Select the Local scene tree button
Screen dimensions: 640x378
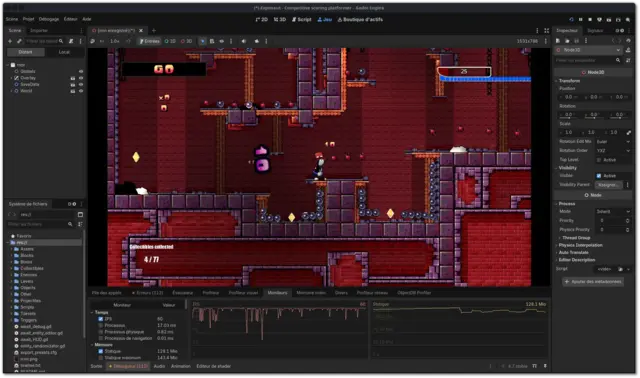[64, 52]
